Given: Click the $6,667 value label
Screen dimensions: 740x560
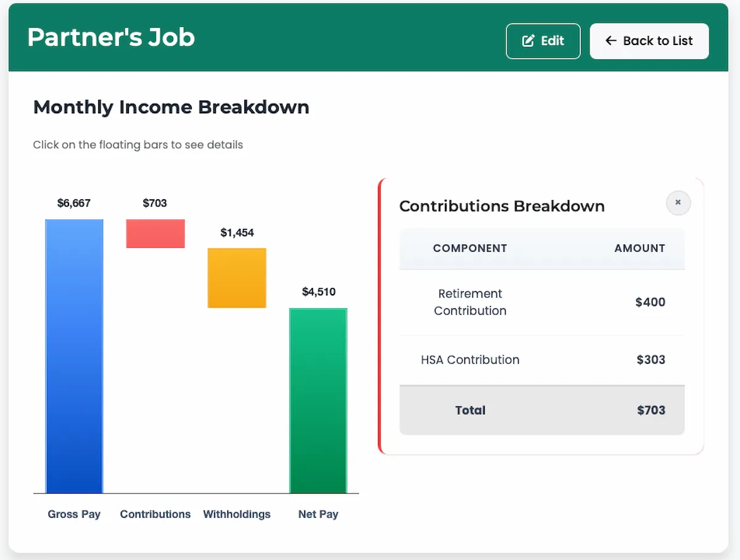Looking at the screenshot, I should [x=74, y=203].
